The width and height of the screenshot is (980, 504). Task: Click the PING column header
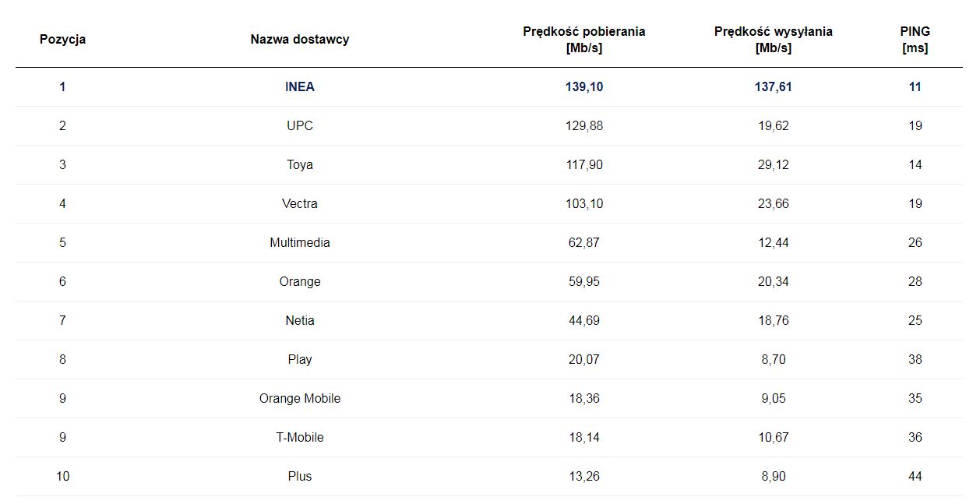tap(915, 39)
